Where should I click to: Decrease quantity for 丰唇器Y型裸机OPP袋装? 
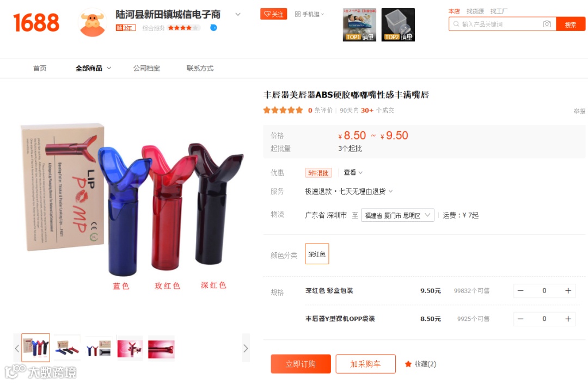520,319
